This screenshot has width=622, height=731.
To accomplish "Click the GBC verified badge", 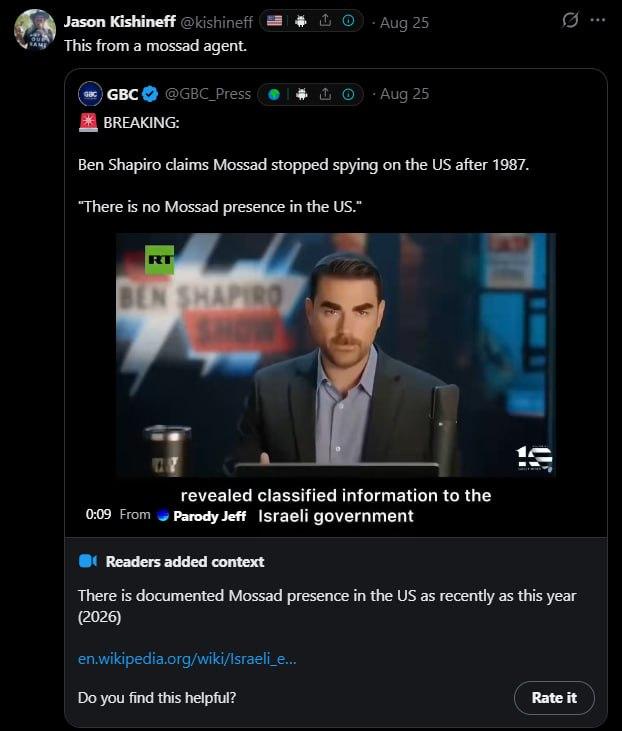I will coord(150,94).
